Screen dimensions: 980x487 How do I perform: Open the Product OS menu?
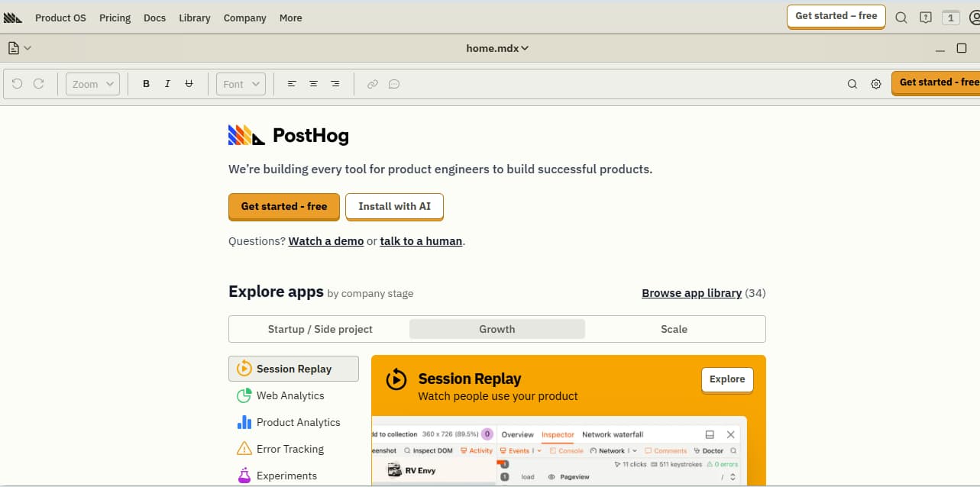(60, 18)
